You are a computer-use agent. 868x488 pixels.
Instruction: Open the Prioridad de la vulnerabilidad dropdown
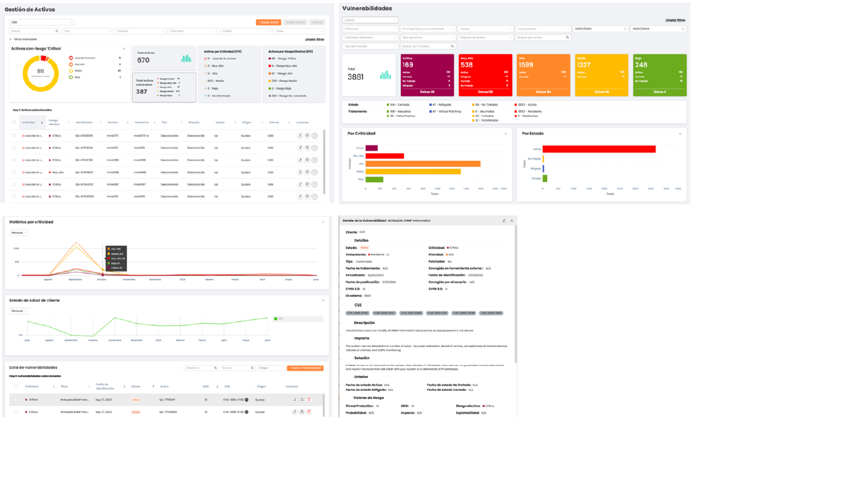point(428,29)
